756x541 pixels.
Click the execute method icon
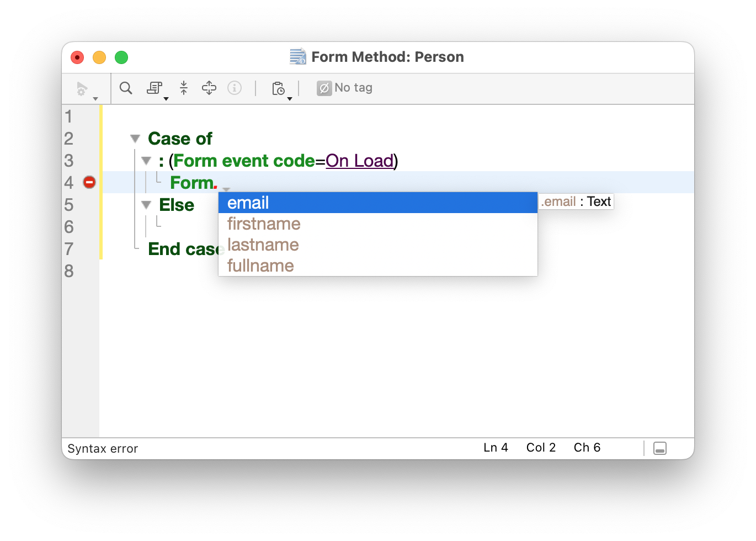click(x=82, y=88)
